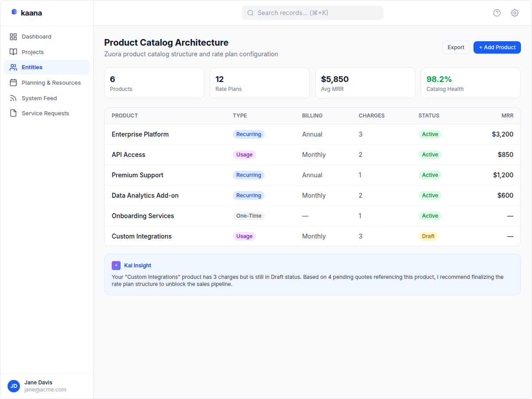The width and height of the screenshot is (532, 399).
Task: Click the 98.2% Catalog Health card
Action: (x=470, y=83)
